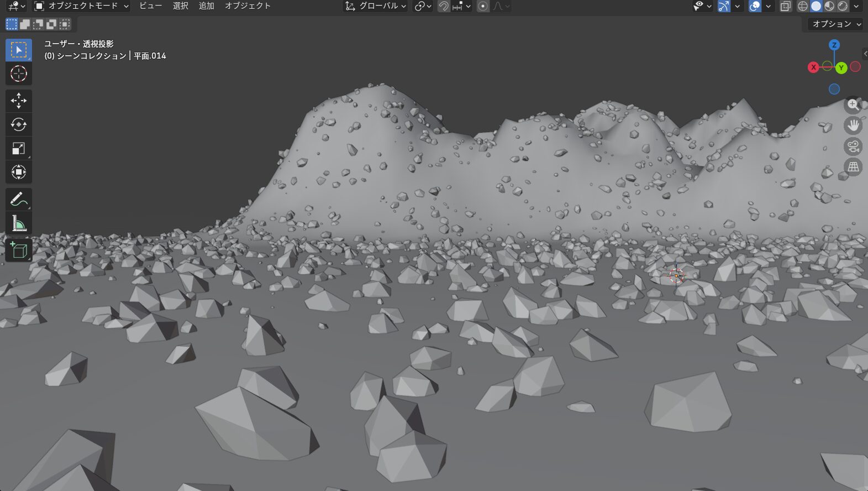Expand the オプション dropdown
The image size is (868, 491).
coord(836,24)
